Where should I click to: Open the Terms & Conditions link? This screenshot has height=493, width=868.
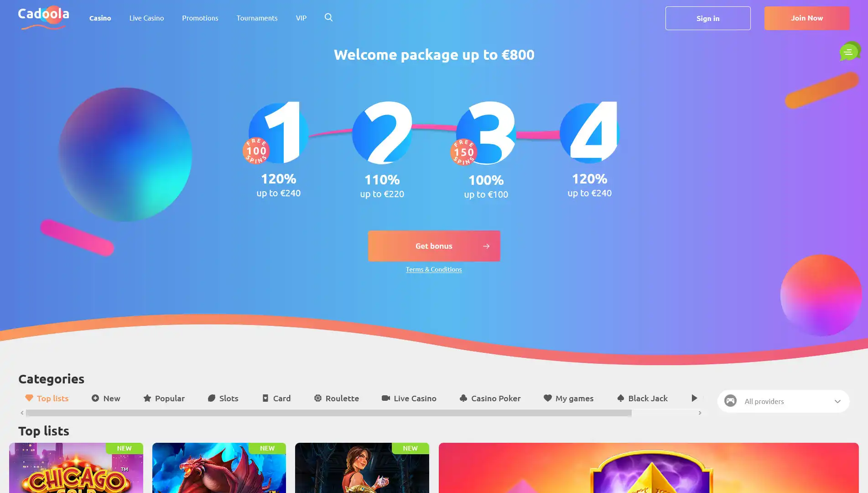[x=434, y=269]
